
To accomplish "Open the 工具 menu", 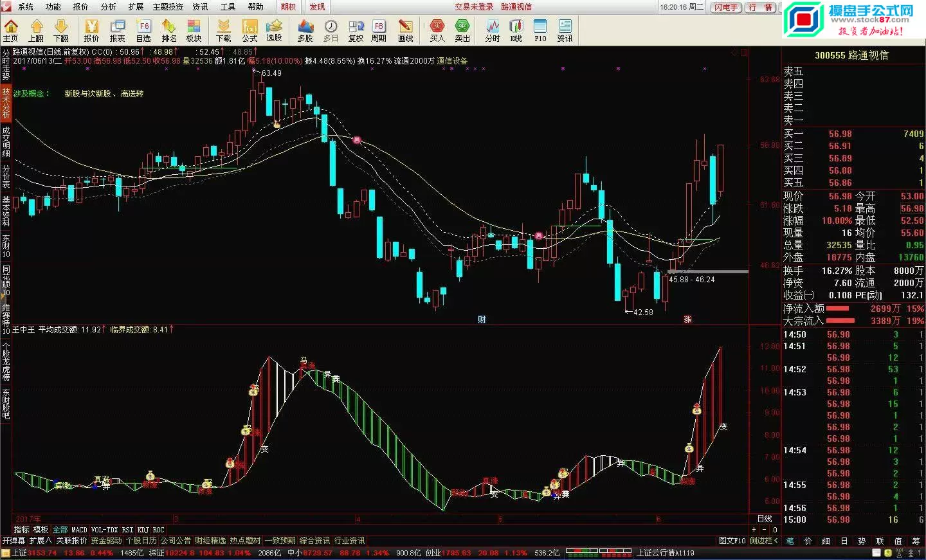I will (228, 6).
